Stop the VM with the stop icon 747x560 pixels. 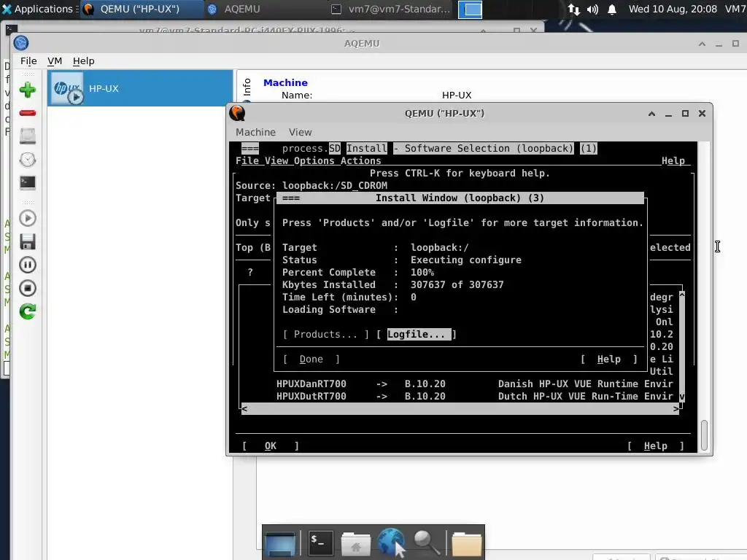tap(28, 288)
